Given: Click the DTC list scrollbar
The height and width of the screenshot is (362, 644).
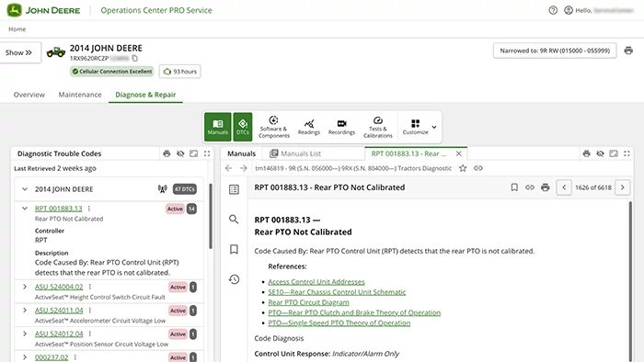Looking at the screenshot, I should coord(211,216).
